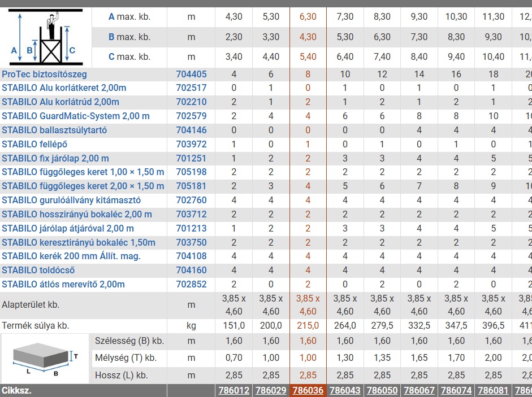Click the package L/B/T dimension diagram
Screen dimensions: 532x397
pyautogui.click(x=45, y=359)
